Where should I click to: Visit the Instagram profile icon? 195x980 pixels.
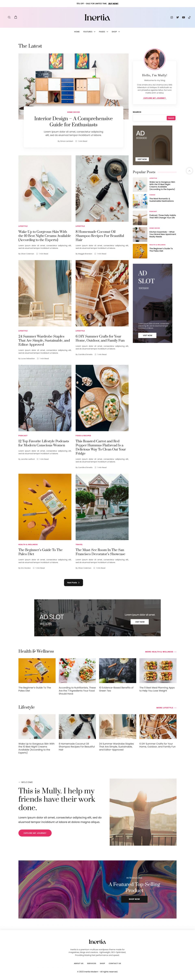tap(171, 17)
